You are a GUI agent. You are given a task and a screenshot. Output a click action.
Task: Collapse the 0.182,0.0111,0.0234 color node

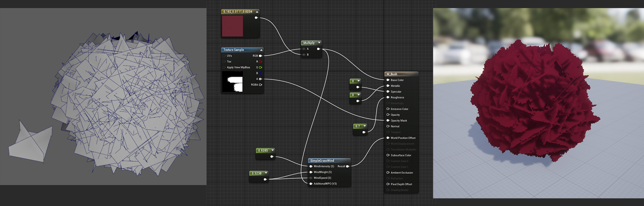(x=257, y=12)
